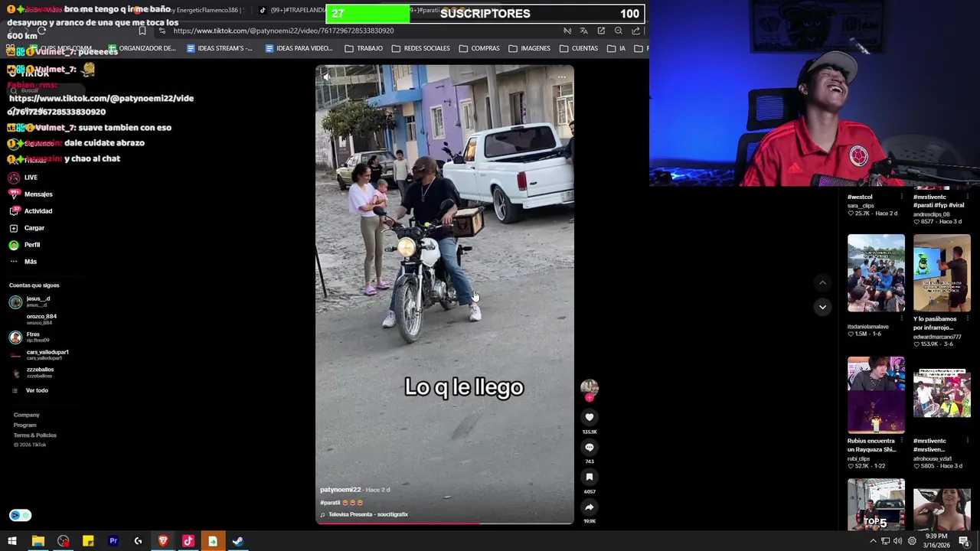Open the creator's profile avatar beside video
The image size is (980, 551).
589,386
